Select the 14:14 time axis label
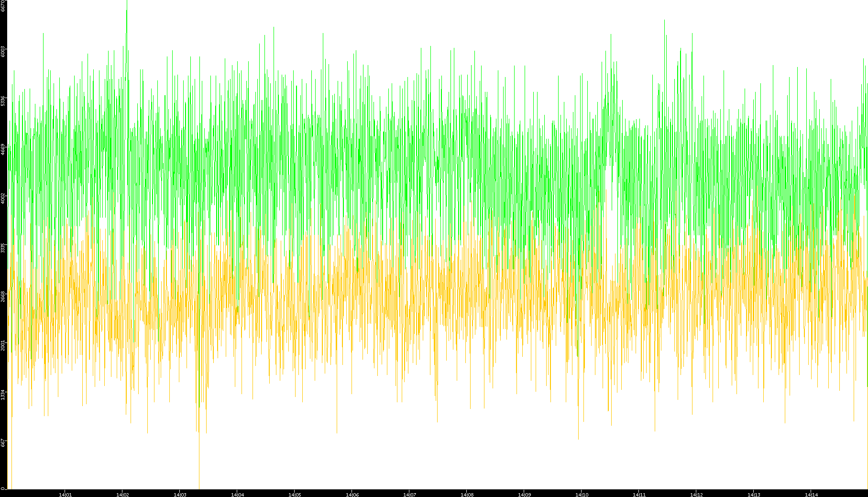Image resolution: width=868 pixels, height=497 pixels. click(x=811, y=495)
